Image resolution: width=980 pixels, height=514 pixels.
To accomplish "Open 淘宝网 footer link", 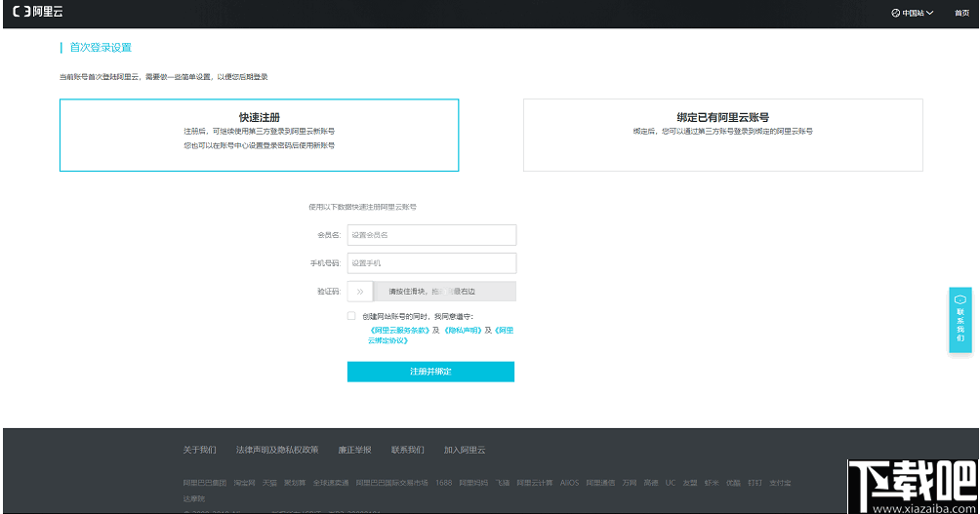I will coord(244,483).
